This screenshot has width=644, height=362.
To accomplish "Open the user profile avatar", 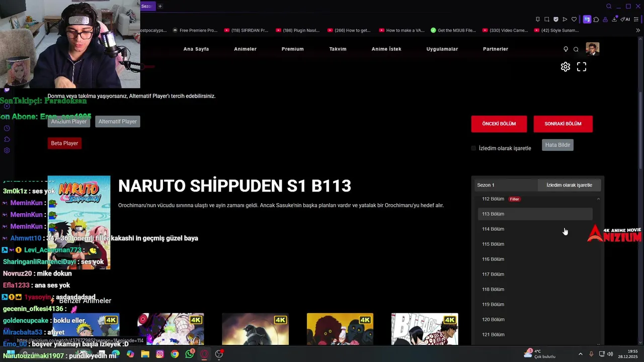I will 592,49.
